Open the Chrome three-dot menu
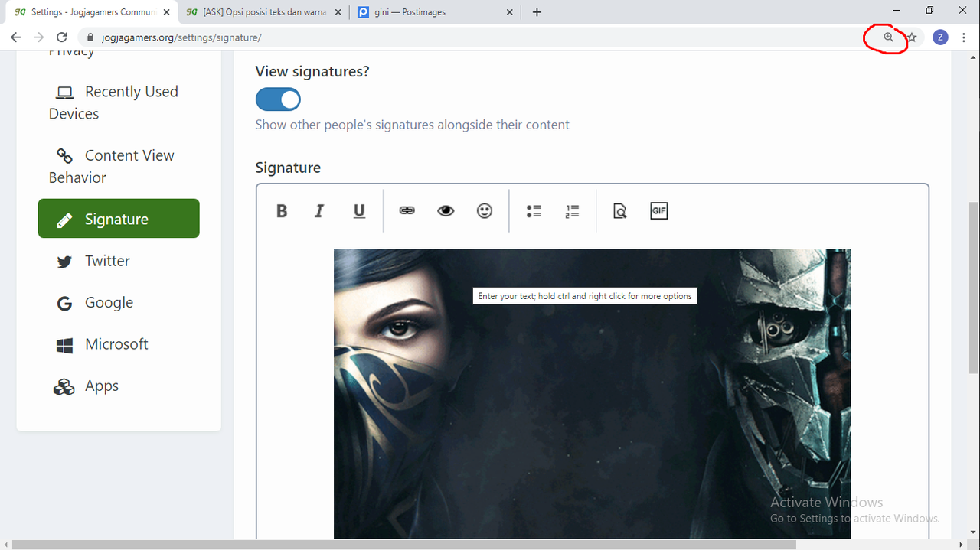This screenshot has height=550, width=980. coord(964,37)
